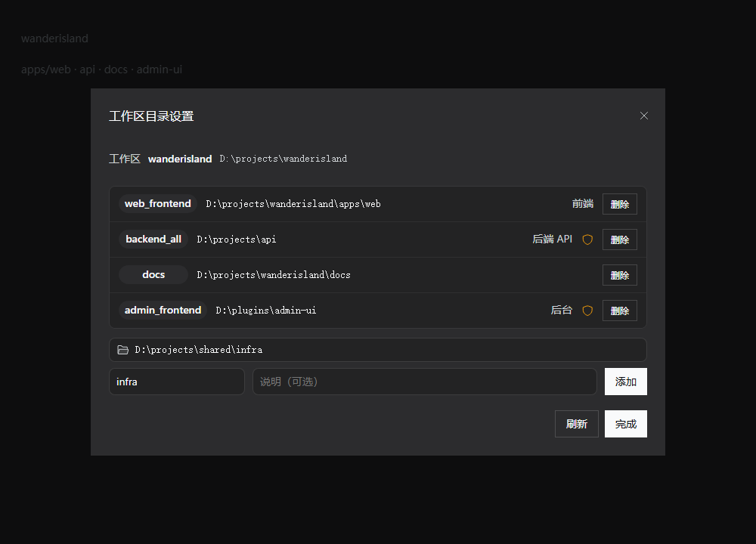The height and width of the screenshot is (544, 756).
Task: Click the 刷新 button
Action: point(577,424)
